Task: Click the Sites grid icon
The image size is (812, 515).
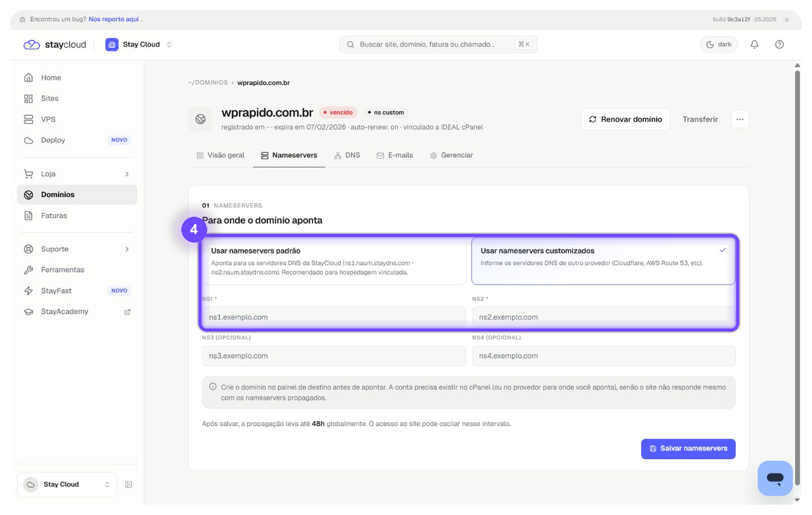Action: pos(28,99)
